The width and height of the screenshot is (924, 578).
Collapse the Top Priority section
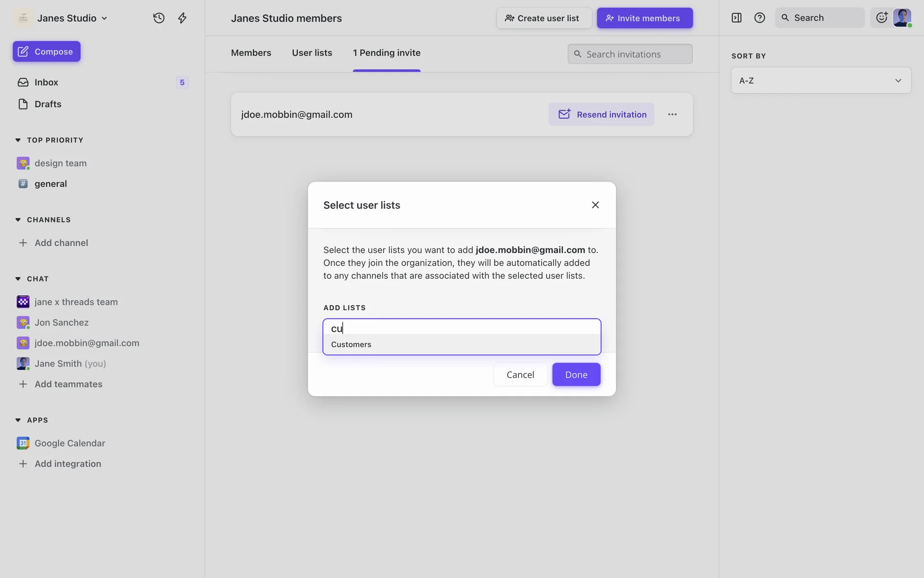[18, 140]
